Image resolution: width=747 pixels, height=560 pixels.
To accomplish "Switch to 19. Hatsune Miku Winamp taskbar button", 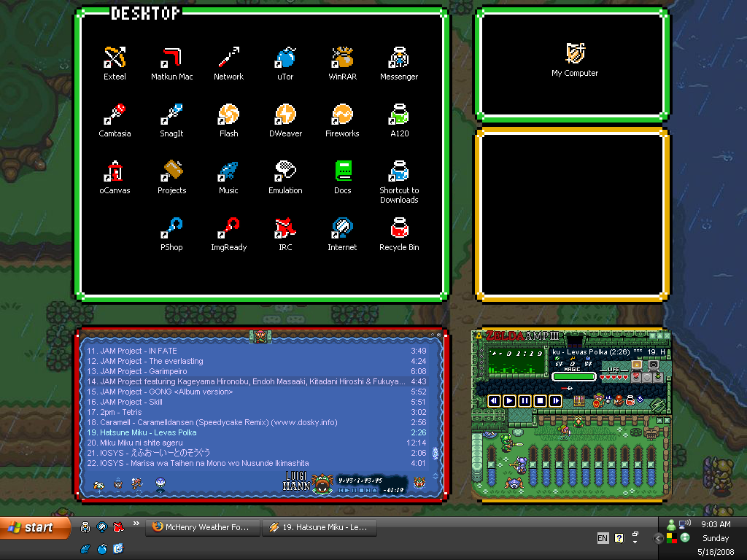I will click(320, 527).
